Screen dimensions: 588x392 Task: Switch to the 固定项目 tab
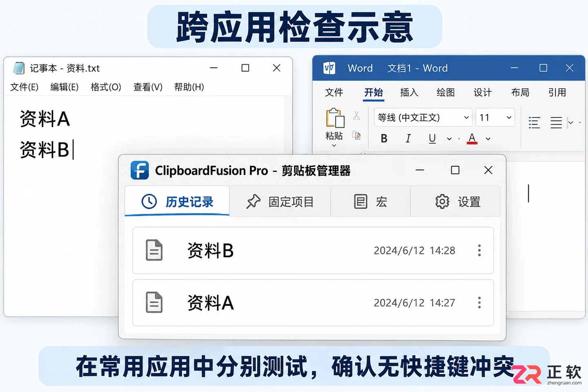point(280,201)
